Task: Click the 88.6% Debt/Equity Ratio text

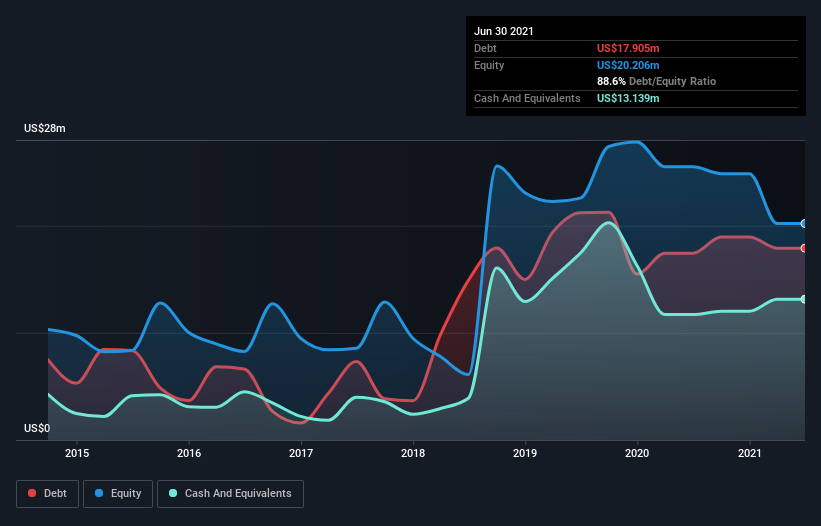Action: click(657, 81)
